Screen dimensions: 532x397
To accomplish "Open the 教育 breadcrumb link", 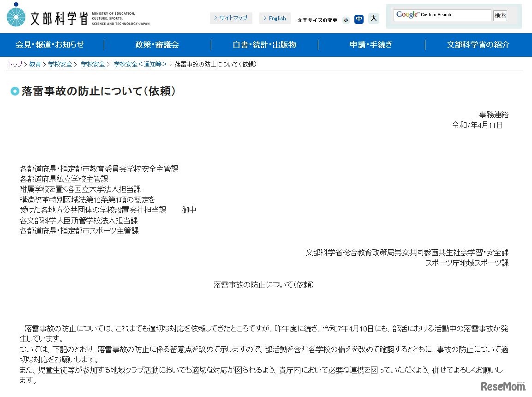I will click(x=35, y=65).
